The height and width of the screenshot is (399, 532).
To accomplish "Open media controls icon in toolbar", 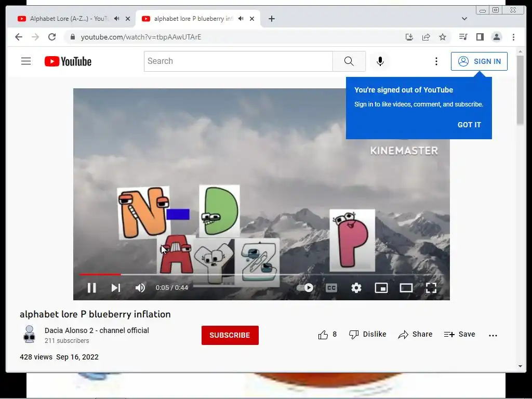I will pyautogui.click(x=463, y=37).
